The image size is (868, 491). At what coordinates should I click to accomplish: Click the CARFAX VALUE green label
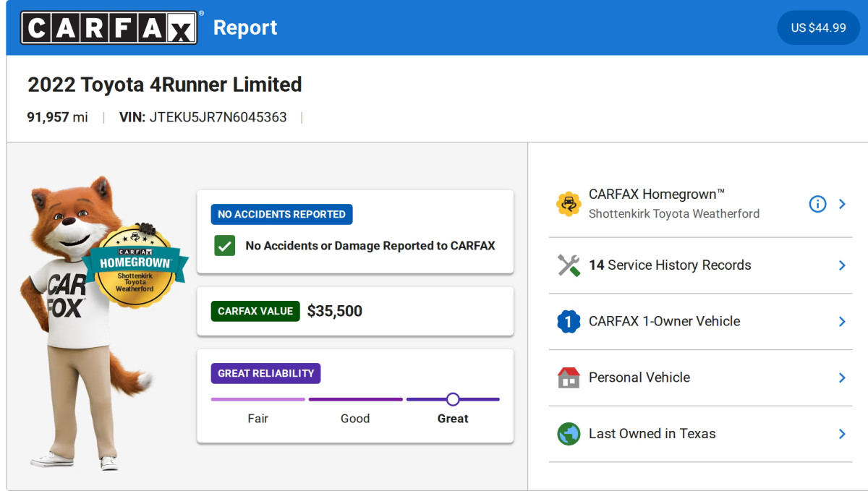point(255,311)
